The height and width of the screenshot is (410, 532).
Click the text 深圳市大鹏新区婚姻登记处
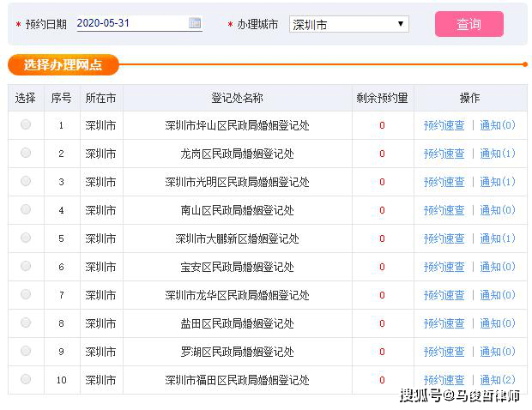click(237, 238)
